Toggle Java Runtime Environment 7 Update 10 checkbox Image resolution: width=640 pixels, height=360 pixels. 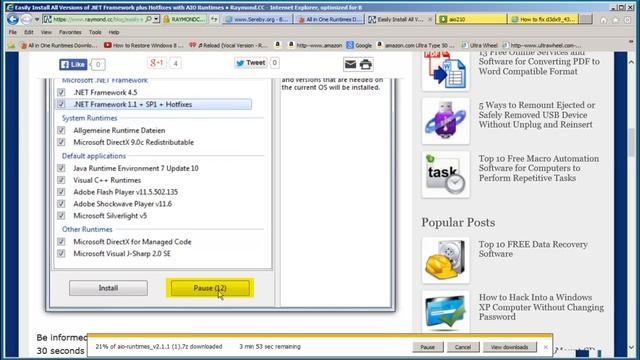(x=61, y=168)
